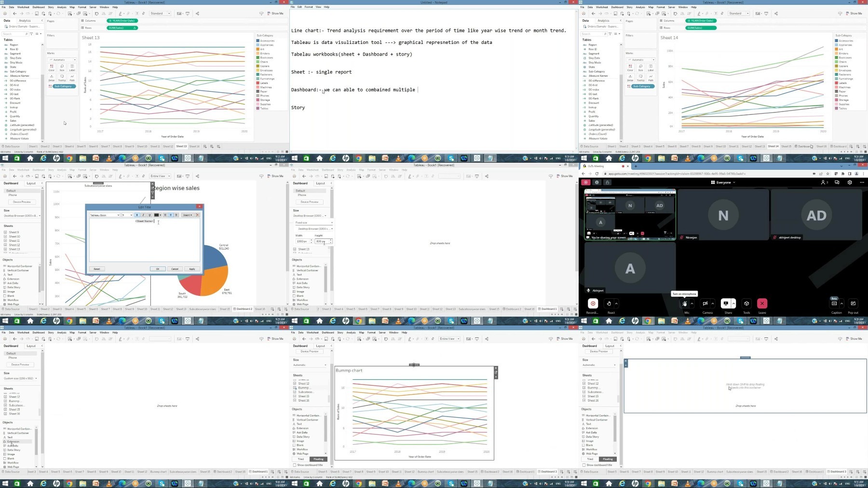Click the Caption icon in GoTo Meeting

point(834,304)
